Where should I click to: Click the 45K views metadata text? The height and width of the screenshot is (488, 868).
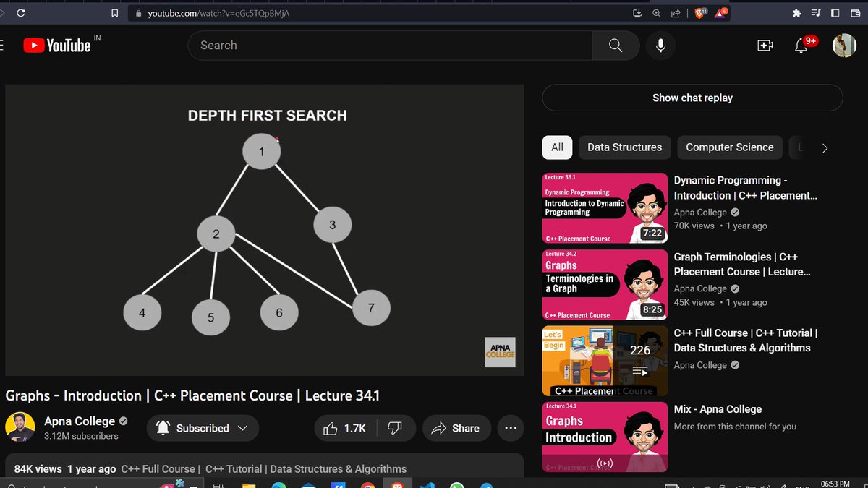694,302
